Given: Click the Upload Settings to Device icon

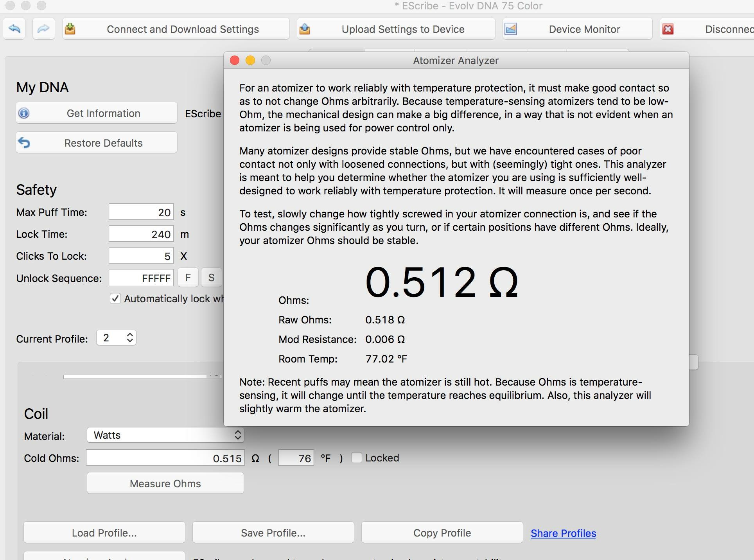Looking at the screenshot, I should point(305,29).
